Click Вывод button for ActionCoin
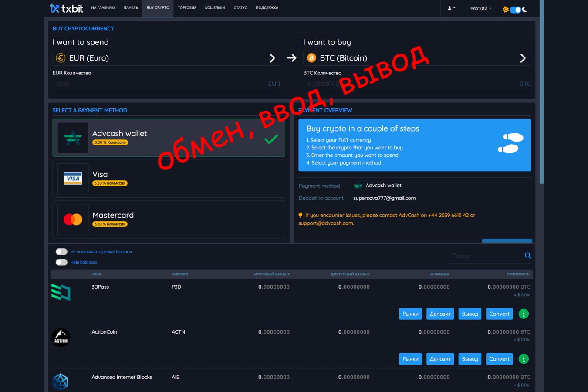This screenshot has width=588, height=392. click(x=470, y=359)
